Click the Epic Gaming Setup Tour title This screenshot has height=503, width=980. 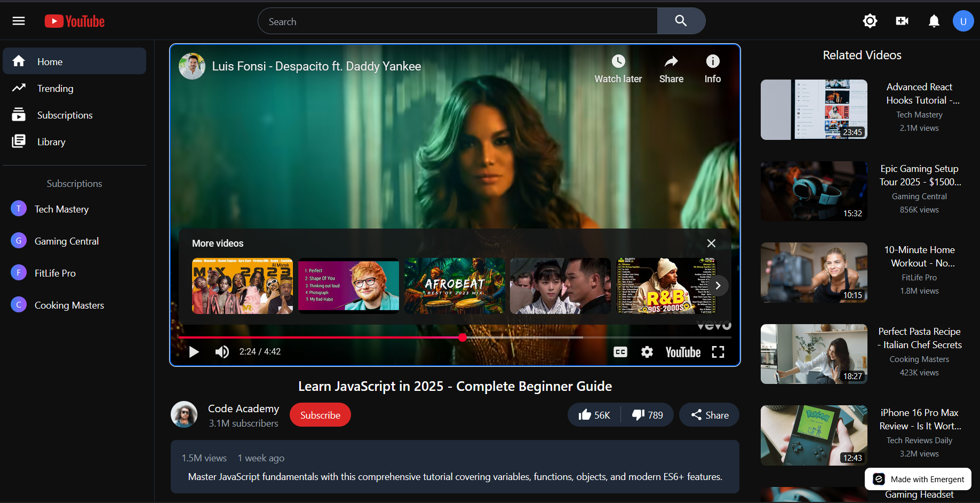[920, 175]
